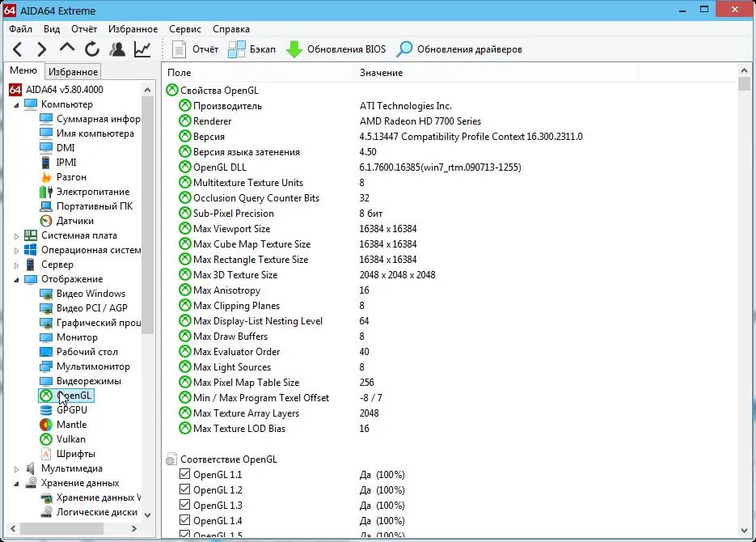The image size is (756, 542).
Task: Open the user profile toolbar icon
Action: pyautogui.click(x=117, y=49)
